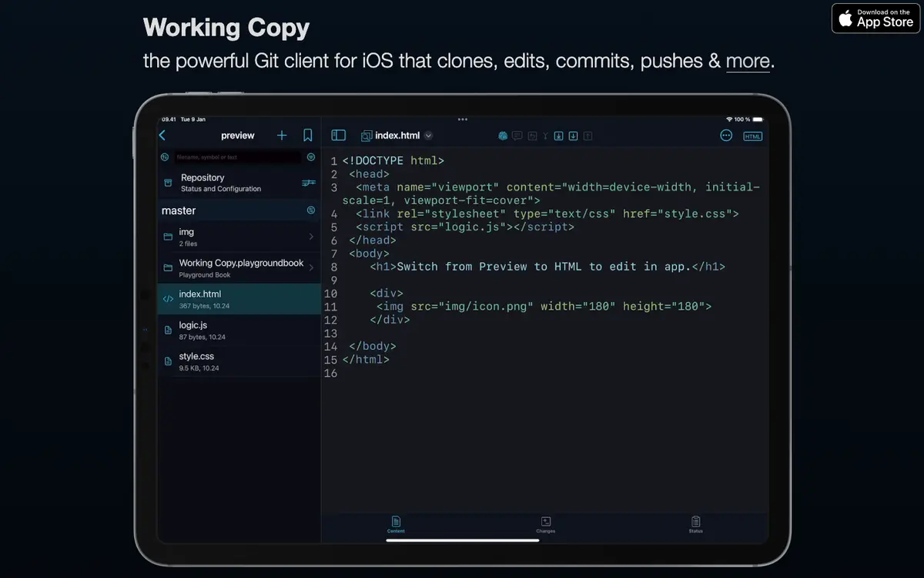Click the script src="logic.js" line
This screenshot has width=924, height=578.
click(465, 227)
